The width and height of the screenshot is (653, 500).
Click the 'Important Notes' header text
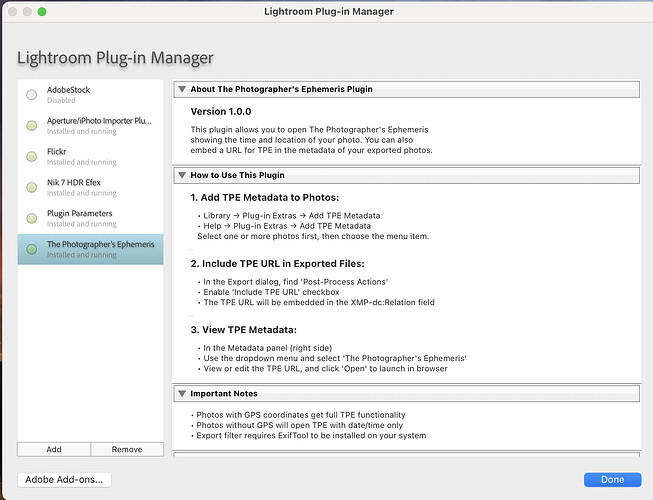(x=224, y=393)
